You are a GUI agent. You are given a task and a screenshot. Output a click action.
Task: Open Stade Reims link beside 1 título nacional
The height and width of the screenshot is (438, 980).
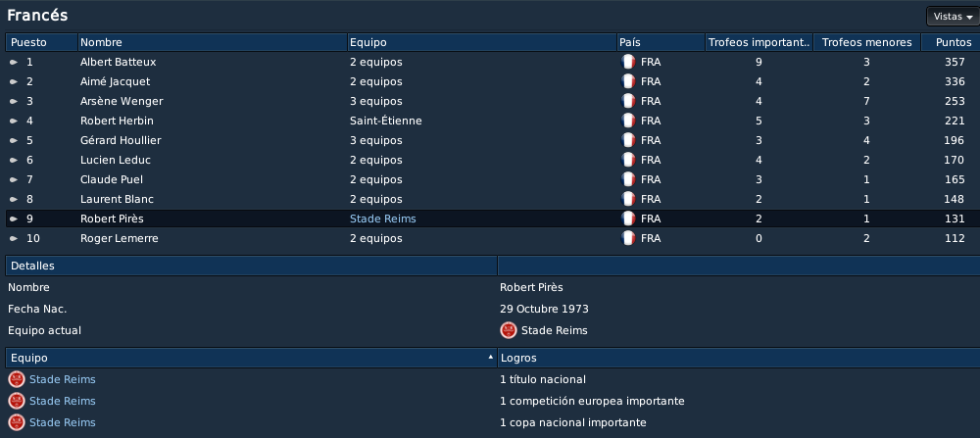pyautogui.click(x=63, y=379)
